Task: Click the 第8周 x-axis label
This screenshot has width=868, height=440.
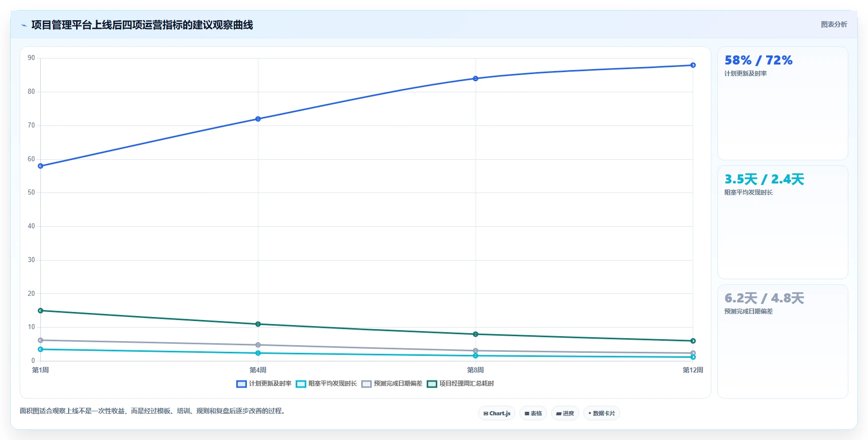Action: [x=476, y=370]
